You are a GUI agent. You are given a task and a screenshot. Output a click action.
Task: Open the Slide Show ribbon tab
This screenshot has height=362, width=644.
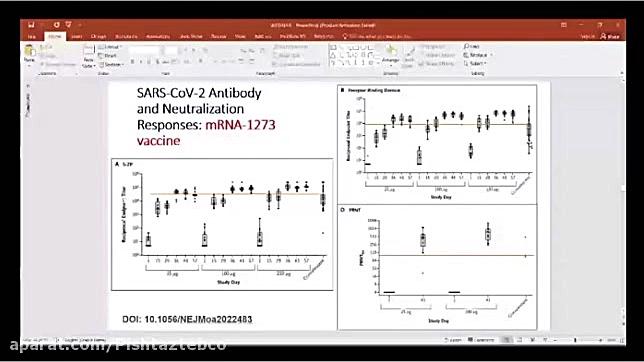click(191, 37)
